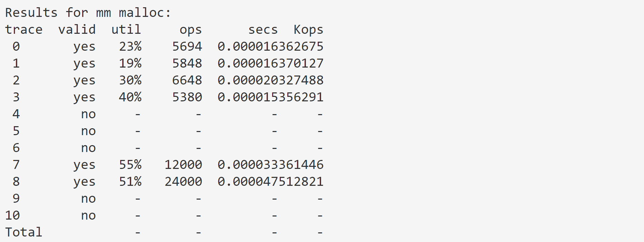Click the secs value 0.000020327488
The height and width of the screenshot is (242, 644).
(270, 80)
